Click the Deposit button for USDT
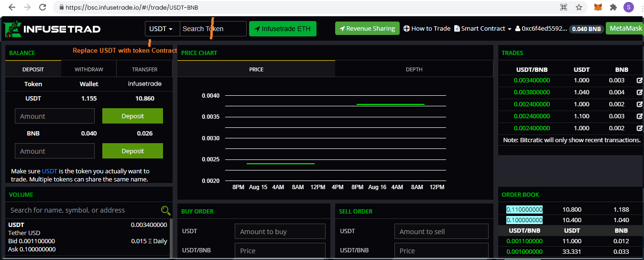Viewport: 644px width, 260px height. (132, 116)
